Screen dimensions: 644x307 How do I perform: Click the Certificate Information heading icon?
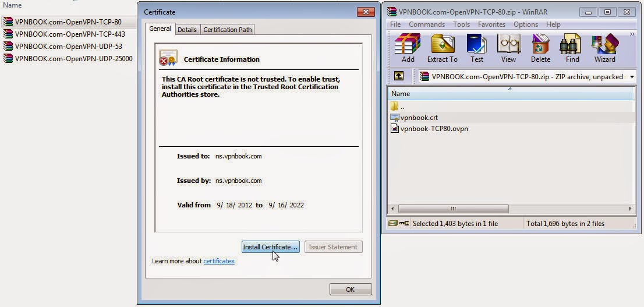pos(168,58)
